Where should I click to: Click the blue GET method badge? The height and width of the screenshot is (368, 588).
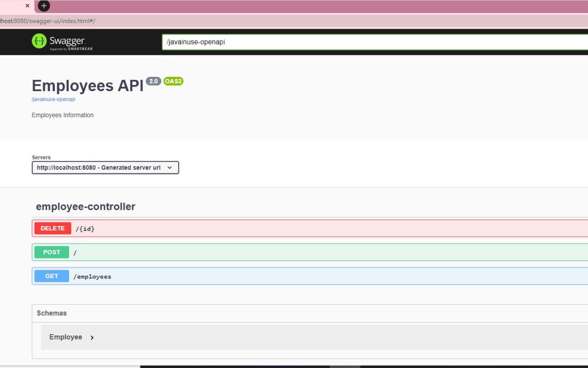coord(51,276)
